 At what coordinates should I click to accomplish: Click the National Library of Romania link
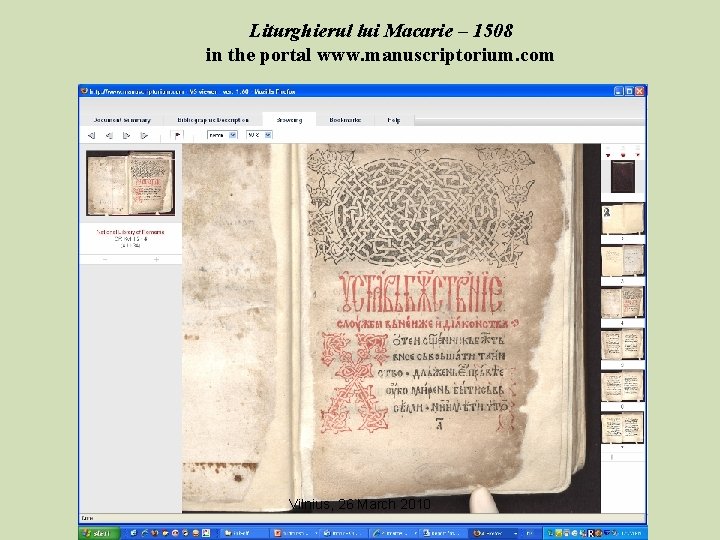coord(130,232)
